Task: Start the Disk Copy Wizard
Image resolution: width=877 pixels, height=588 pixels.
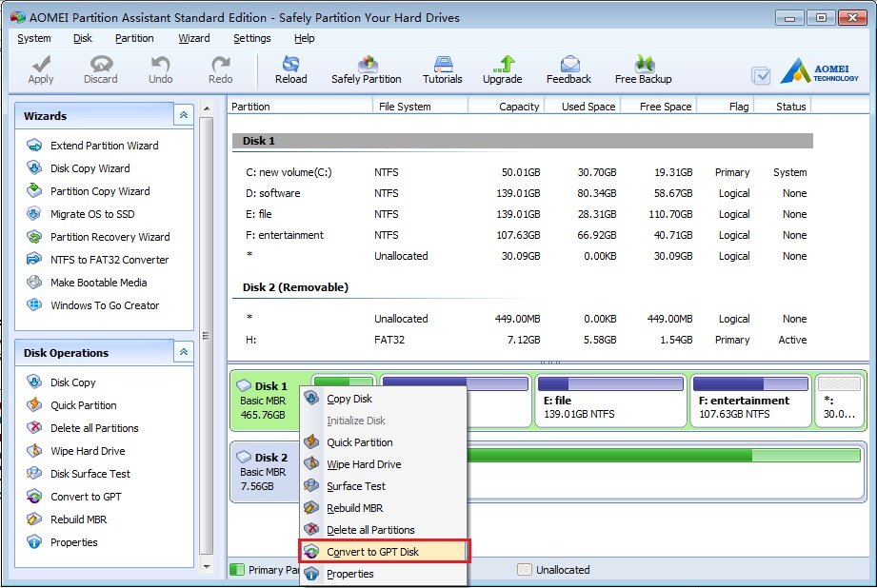Action: click(90, 168)
